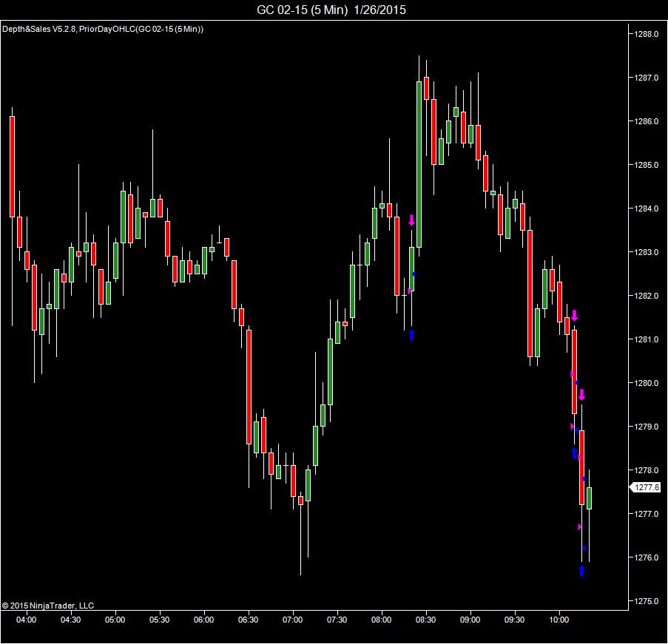
Task: Select the 04:30 time axis label
Action: [71, 620]
